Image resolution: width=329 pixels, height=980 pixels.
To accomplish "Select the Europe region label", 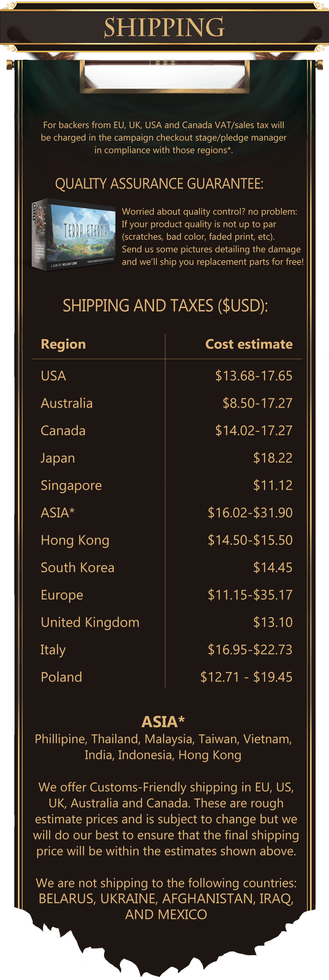I will click(62, 595).
